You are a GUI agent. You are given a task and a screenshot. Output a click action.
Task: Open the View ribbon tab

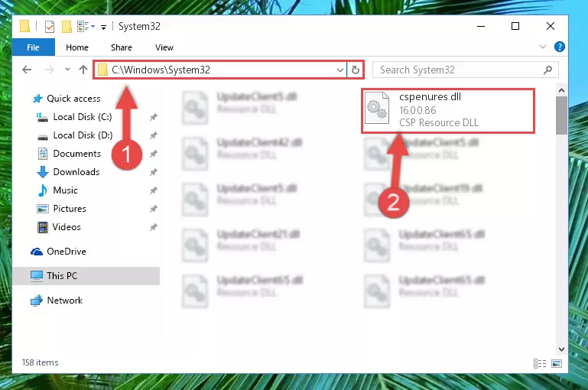(164, 47)
